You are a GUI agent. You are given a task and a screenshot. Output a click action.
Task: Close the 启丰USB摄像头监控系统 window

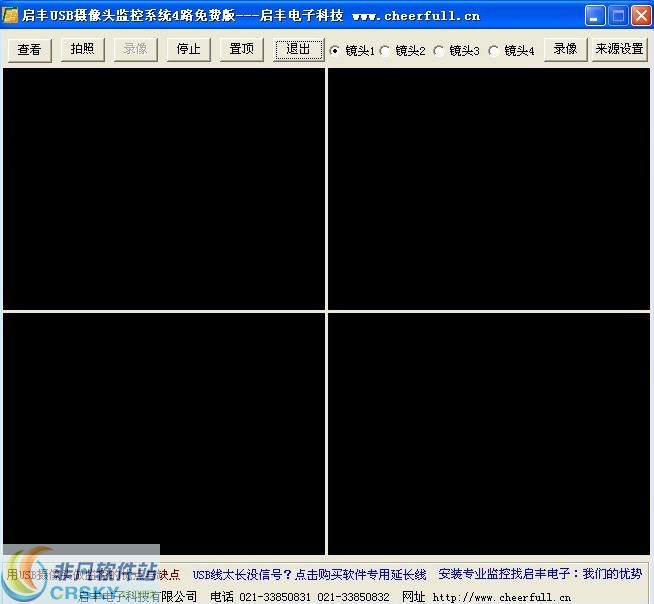tap(641, 16)
